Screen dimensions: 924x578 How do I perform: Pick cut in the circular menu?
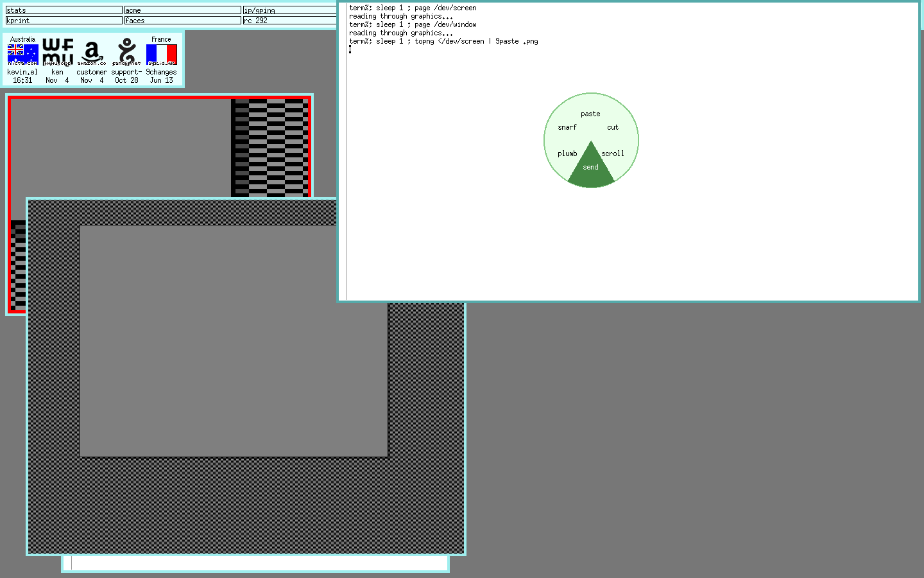pyautogui.click(x=613, y=127)
